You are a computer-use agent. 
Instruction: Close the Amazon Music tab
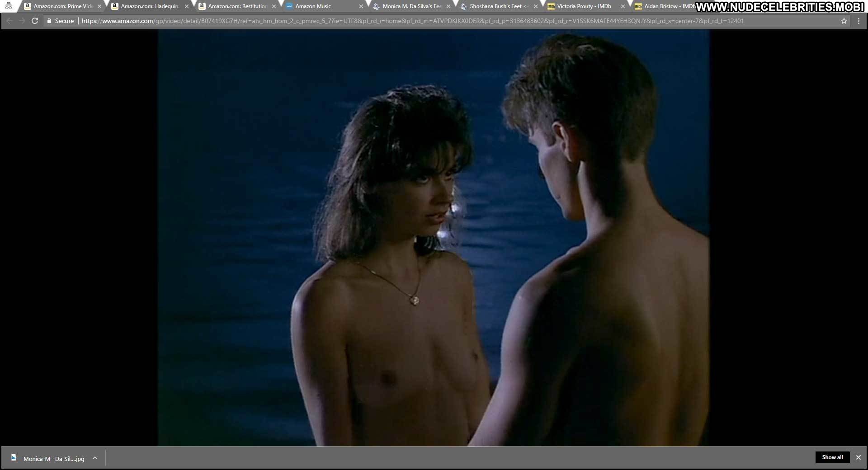pyautogui.click(x=361, y=6)
